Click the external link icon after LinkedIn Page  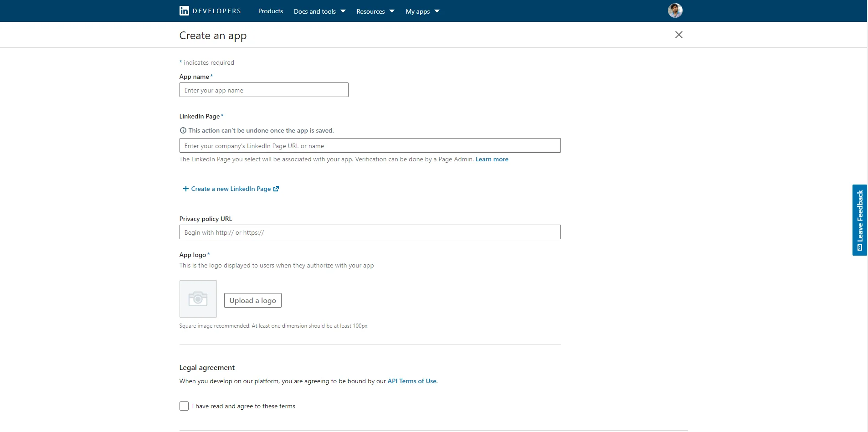coord(276,189)
